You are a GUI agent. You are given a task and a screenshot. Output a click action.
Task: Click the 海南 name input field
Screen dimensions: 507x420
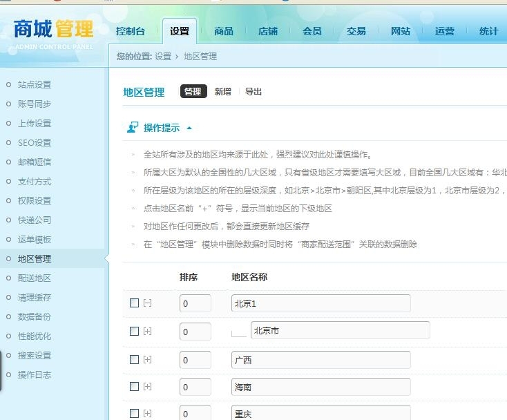[x=321, y=387]
